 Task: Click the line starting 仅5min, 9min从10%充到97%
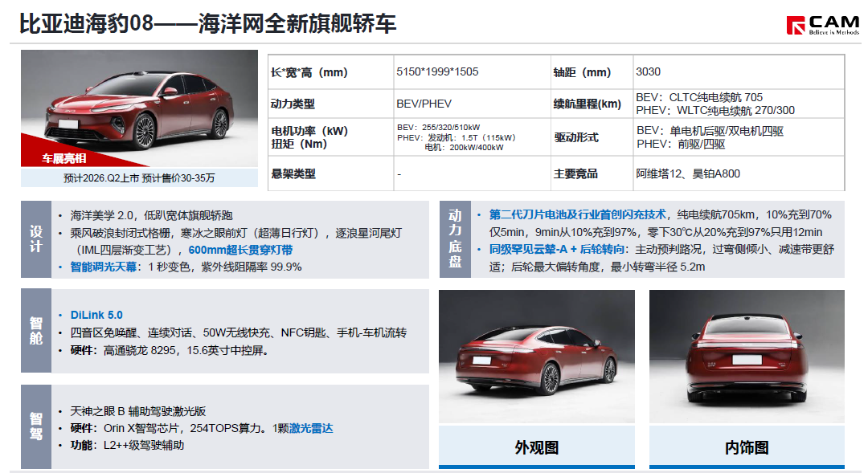pyautogui.click(x=656, y=232)
